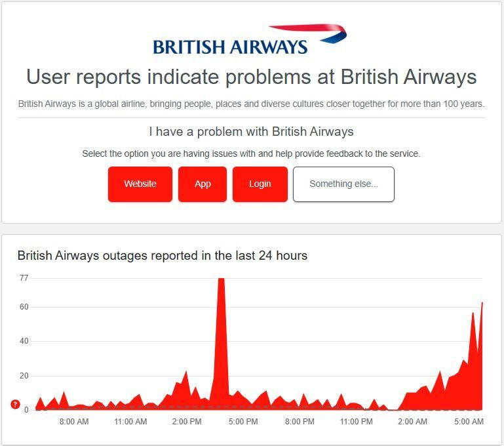Click the 5:00 AM axis label
The width and height of the screenshot is (504, 446).
469,421
